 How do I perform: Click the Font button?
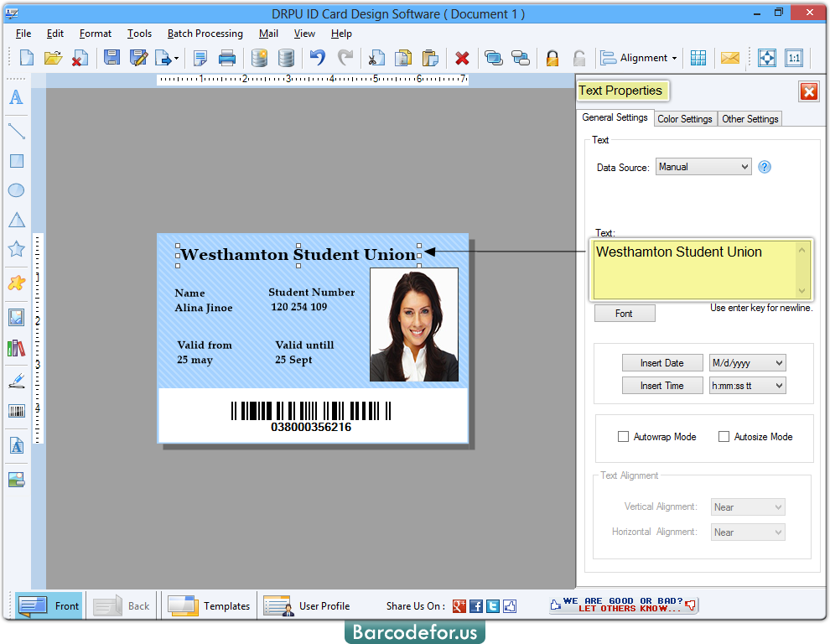click(x=624, y=313)
